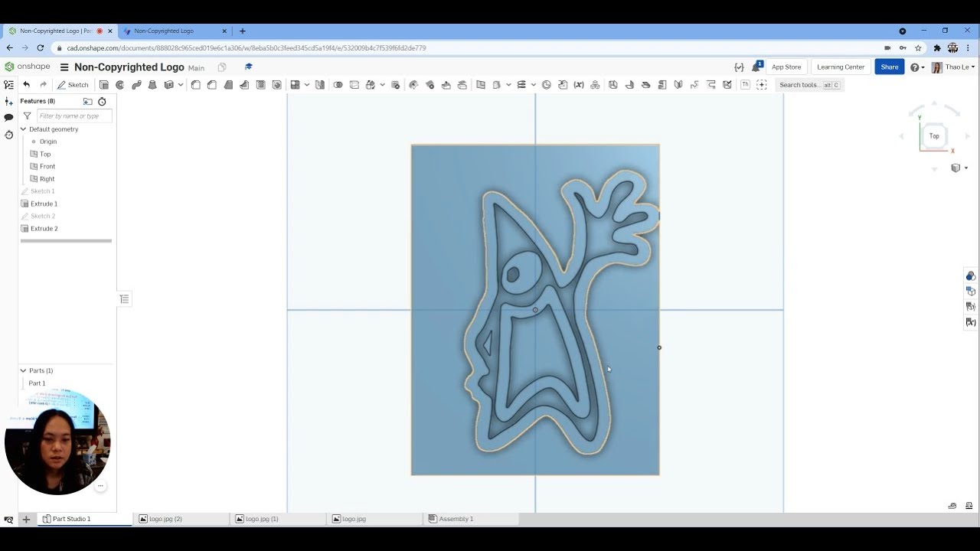Open the plane tool dropdown arrow
Viewport: 980px width, 551px height.
click(508, 85)
